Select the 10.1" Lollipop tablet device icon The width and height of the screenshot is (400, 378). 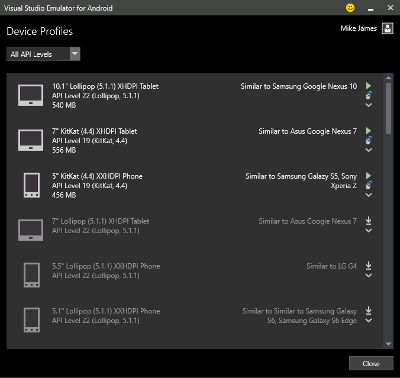tap(30, 95)
